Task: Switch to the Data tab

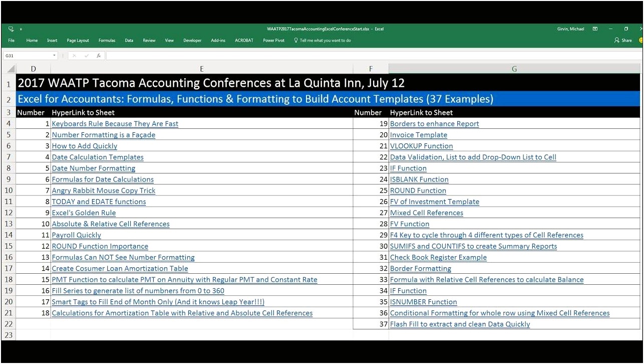Action: [x=129, y=41]
